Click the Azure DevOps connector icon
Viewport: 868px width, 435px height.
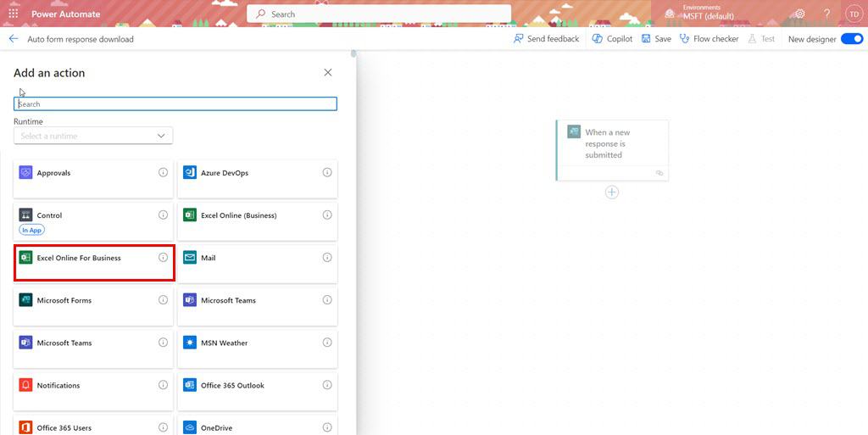(190, 172)
